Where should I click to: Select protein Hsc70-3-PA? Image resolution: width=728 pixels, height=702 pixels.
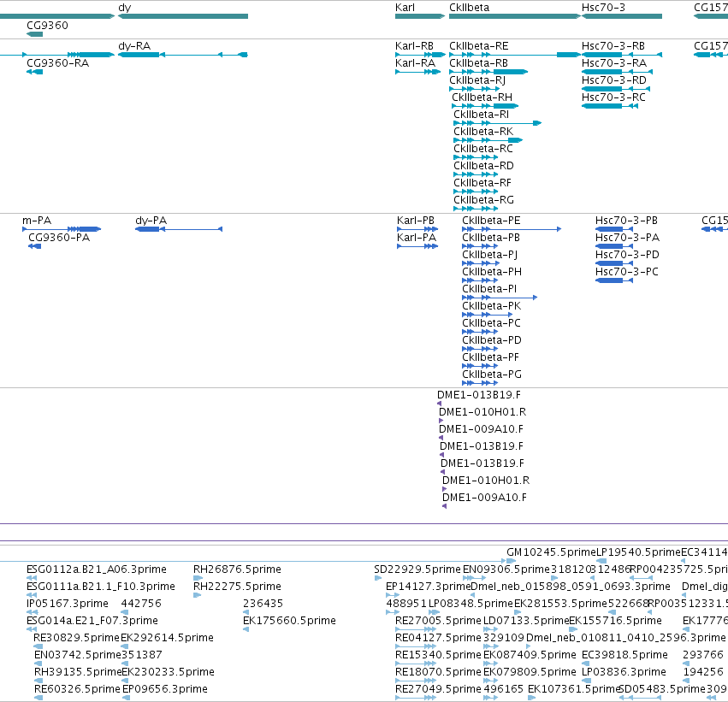click(x=614, y=246)
